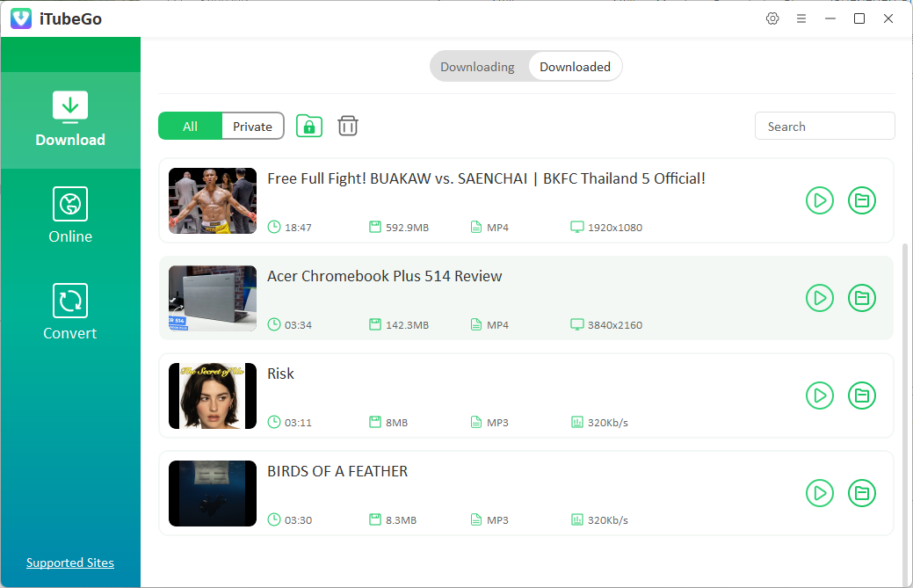The height and width of the screenshot is (588, 913).
Task: Open the settings gear
Action: pyautogui.click(x=772, y=18)
